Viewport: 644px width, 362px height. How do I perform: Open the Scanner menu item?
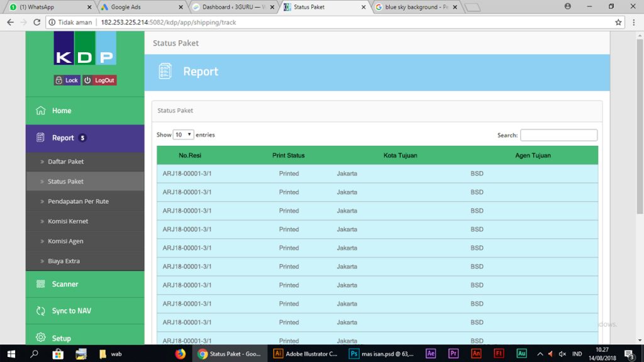pos(85,284)
